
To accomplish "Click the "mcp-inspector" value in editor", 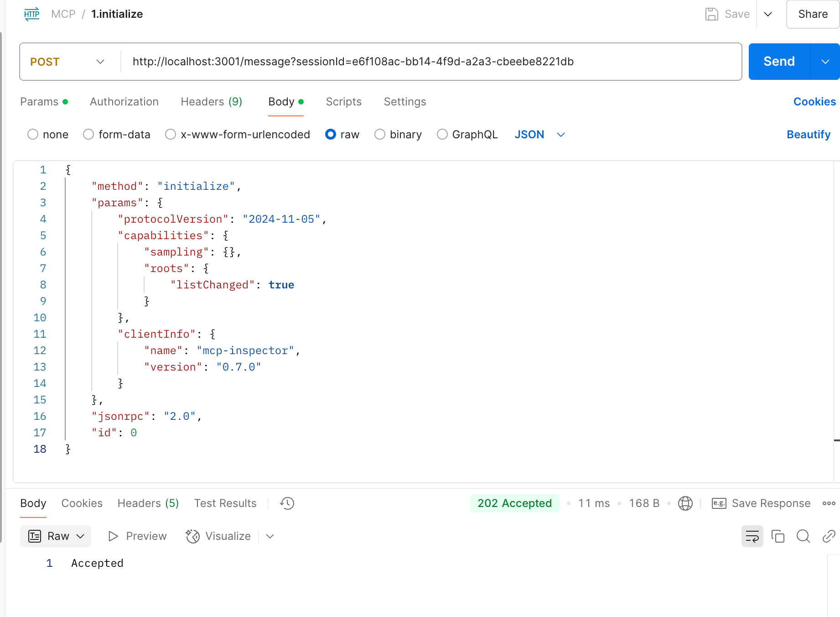I will (245, 350).
